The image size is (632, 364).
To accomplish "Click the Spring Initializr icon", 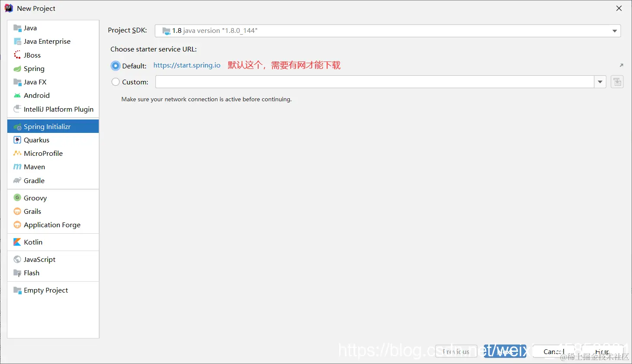I will [x=17, y=127].
